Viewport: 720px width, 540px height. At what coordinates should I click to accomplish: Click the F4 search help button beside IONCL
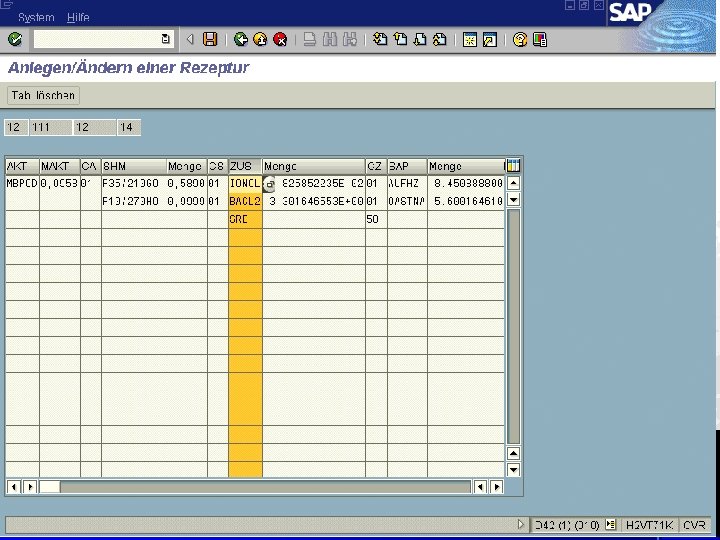[270, 184]
